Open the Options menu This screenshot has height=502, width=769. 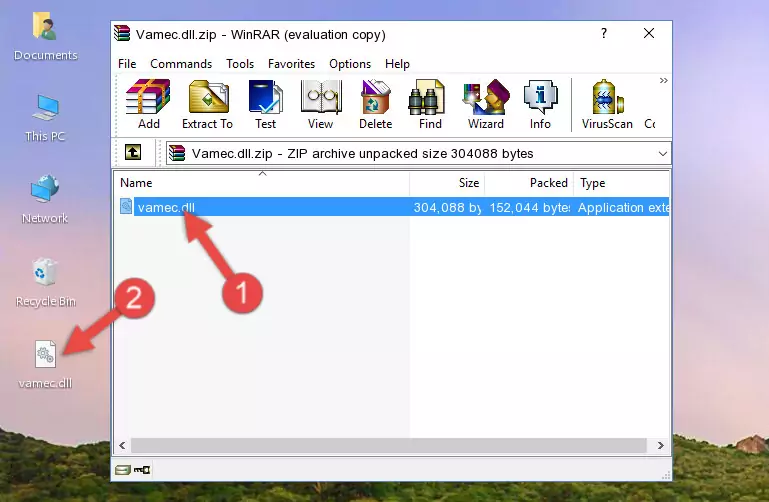(350, 64)
